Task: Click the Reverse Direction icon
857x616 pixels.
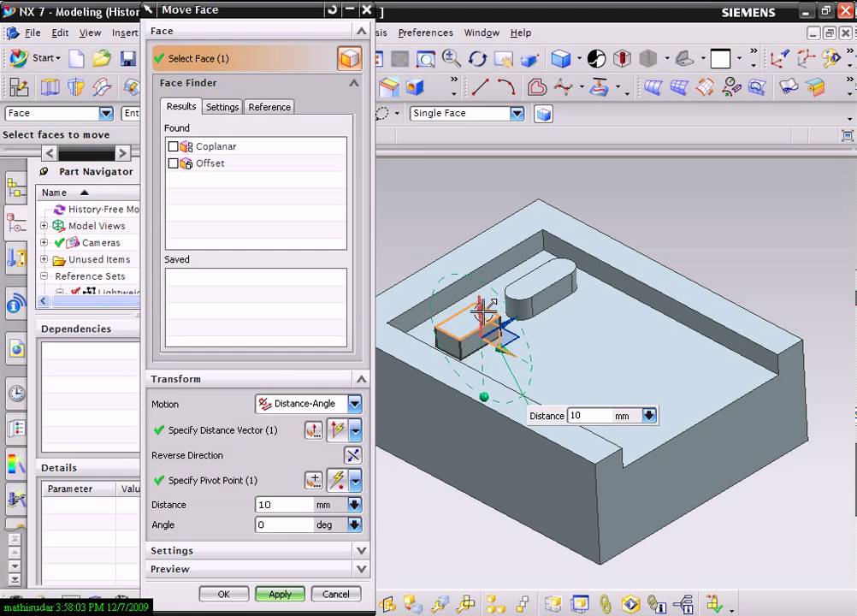Action: coord(353,455)
